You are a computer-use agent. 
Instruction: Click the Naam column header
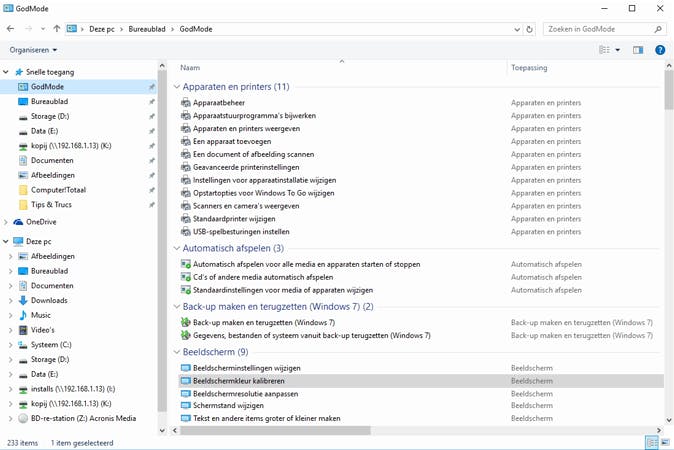pyautogui.click(x=190, y=68)
